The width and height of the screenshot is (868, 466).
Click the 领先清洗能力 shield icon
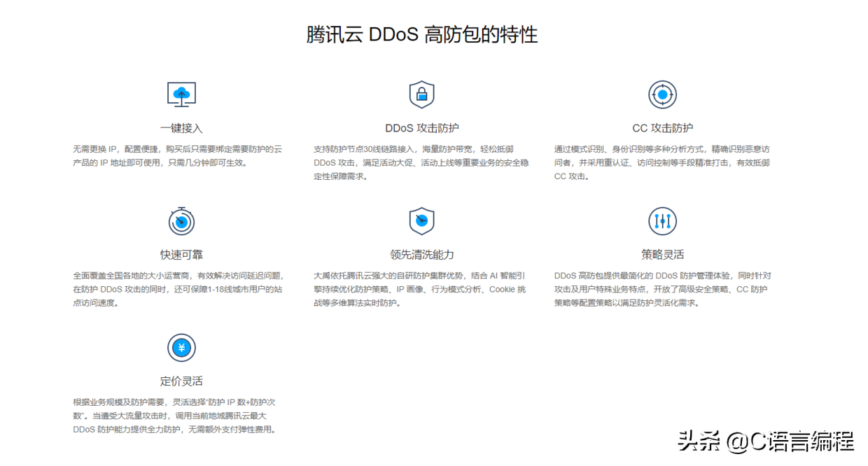click(x=421, y=221)
